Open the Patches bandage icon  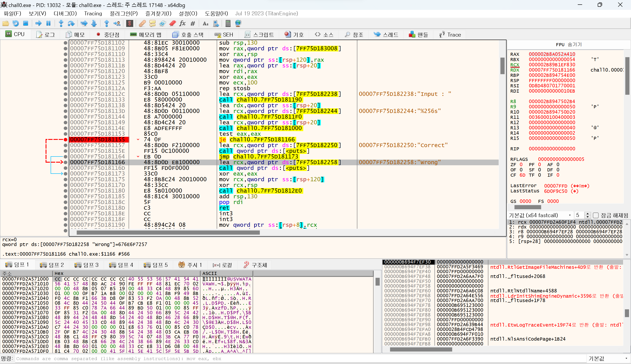142,23
